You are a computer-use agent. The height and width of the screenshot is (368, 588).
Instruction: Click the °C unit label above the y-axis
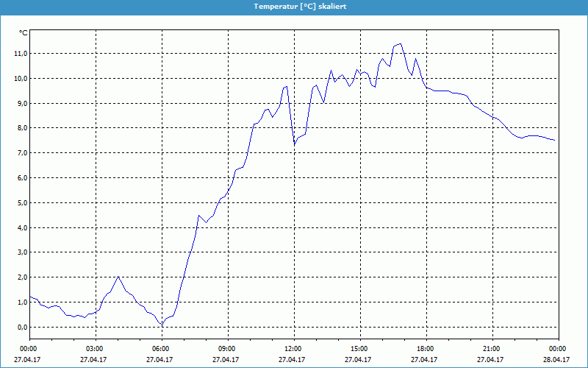(x=23, y=33)
